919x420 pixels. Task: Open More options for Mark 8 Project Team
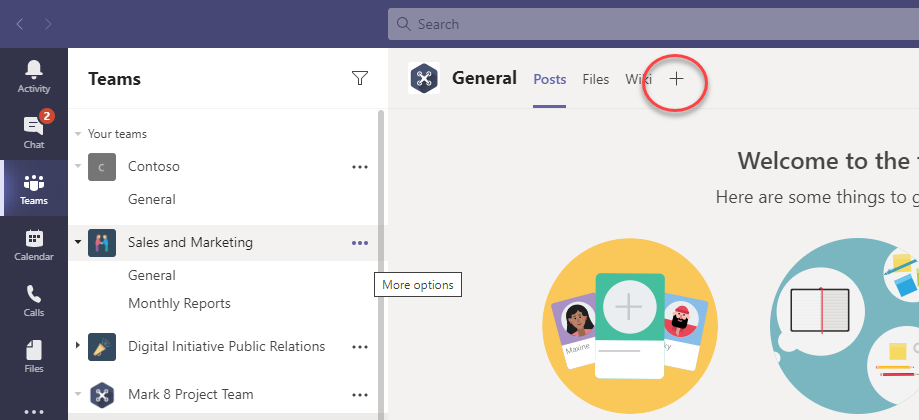tap(359, 395)
